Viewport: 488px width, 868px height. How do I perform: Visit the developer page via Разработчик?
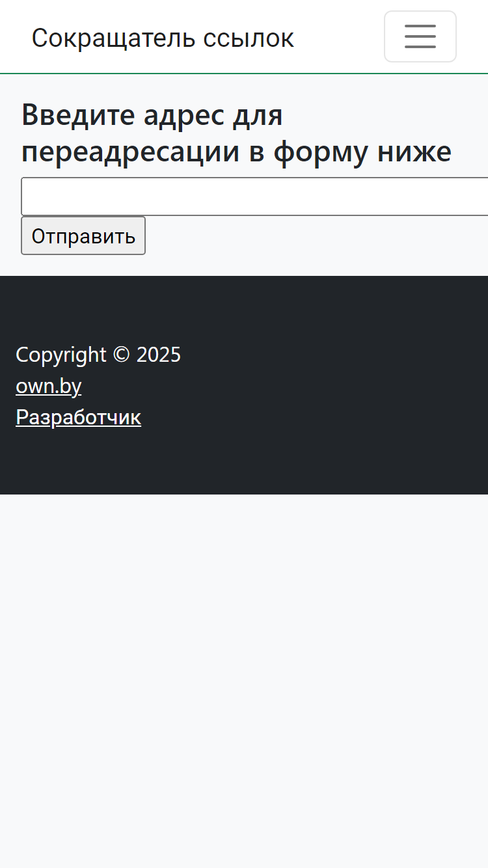pos(78,417)
